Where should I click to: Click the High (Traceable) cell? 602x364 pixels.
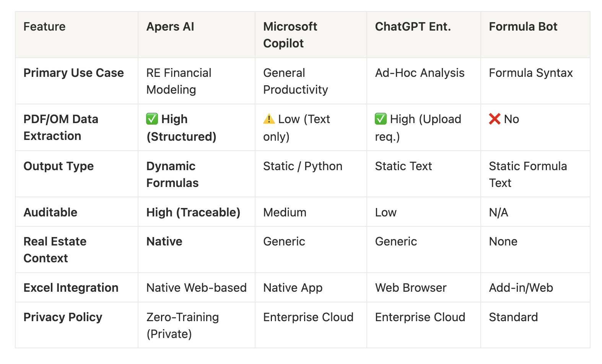coord(193,213)
